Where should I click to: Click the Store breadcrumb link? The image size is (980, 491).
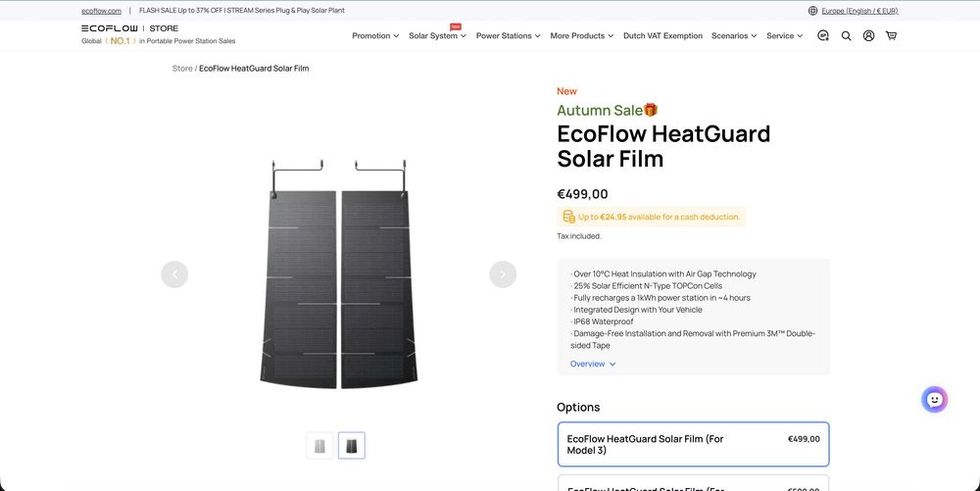tap(182, 69)
